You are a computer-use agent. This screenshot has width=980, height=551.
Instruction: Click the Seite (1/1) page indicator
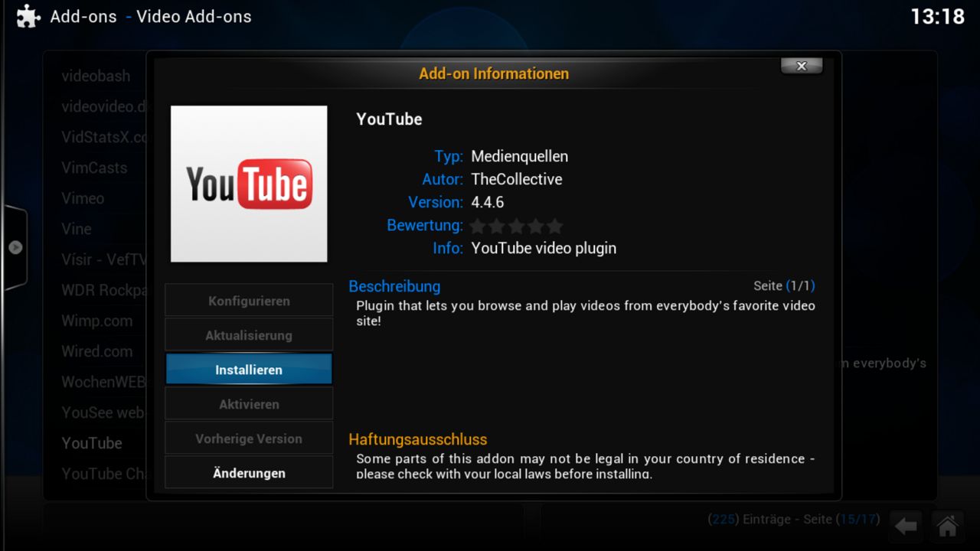pos(784,285)
